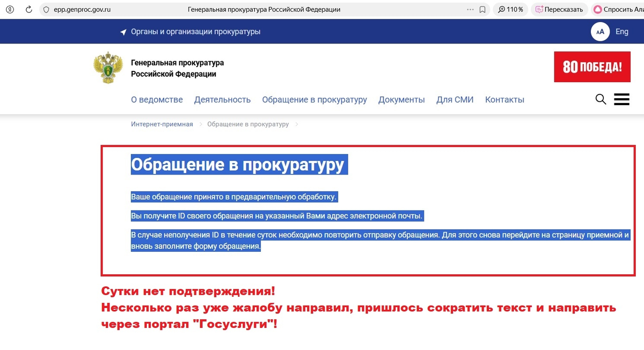The height and width of the screenshot is (350, 644).
Task: Click the 'Пересказать' button
Action: 559,10
